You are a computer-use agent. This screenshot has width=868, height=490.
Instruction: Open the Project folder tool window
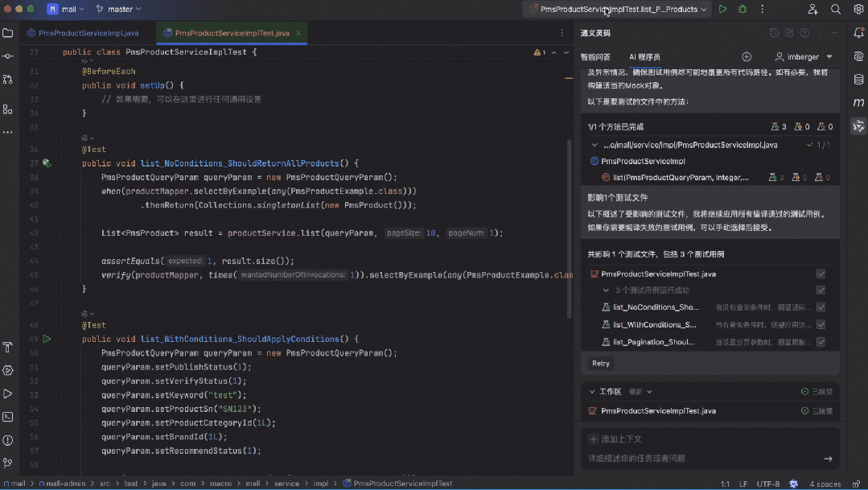[8, 33]
